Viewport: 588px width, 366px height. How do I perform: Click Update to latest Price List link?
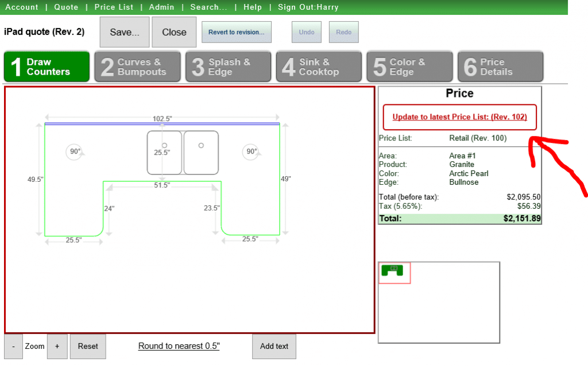(459, 117)
